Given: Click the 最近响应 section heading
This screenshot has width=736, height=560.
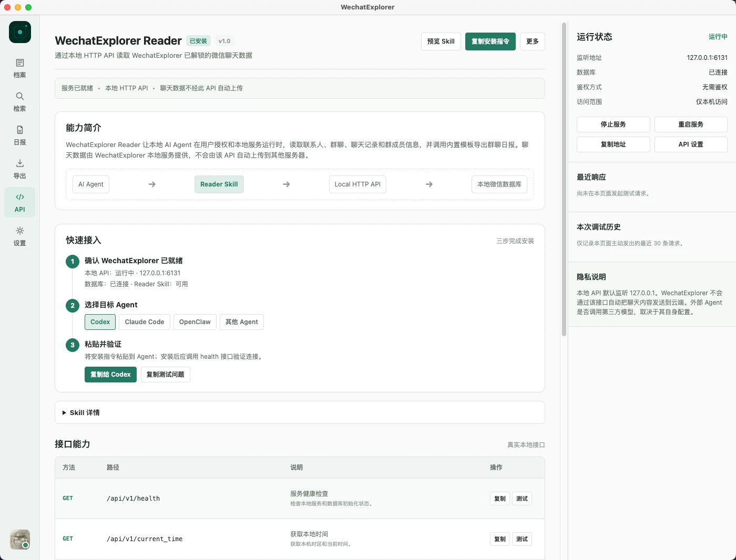Looking at the screenshot, I should tap(591, 178).
